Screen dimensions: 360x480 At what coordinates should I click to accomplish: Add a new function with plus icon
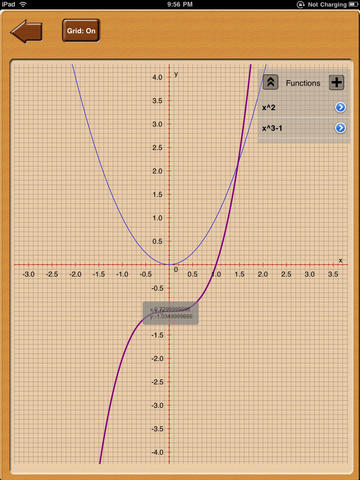coord(336,82)
